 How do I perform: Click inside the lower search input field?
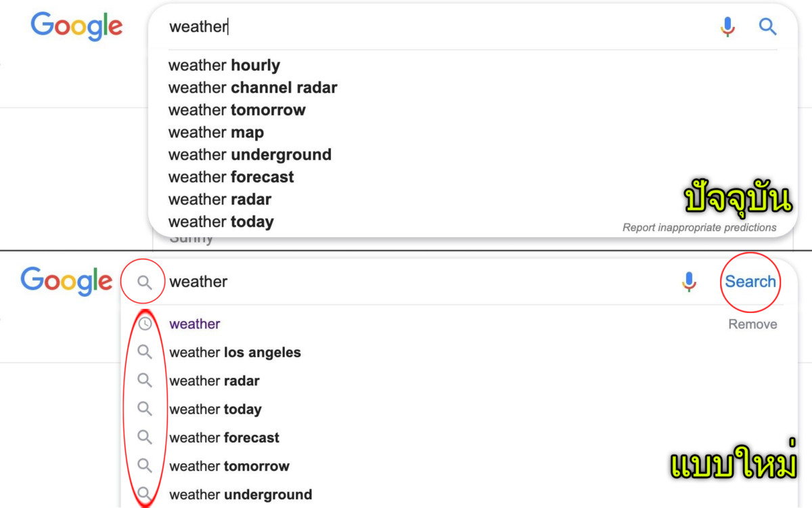pyautogui.click(x=420, y=282)
